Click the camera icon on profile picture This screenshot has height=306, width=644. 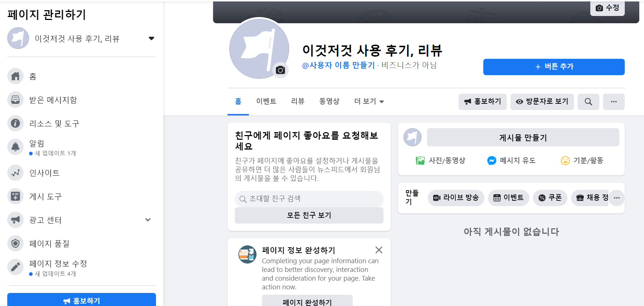[x=280, y=70]
